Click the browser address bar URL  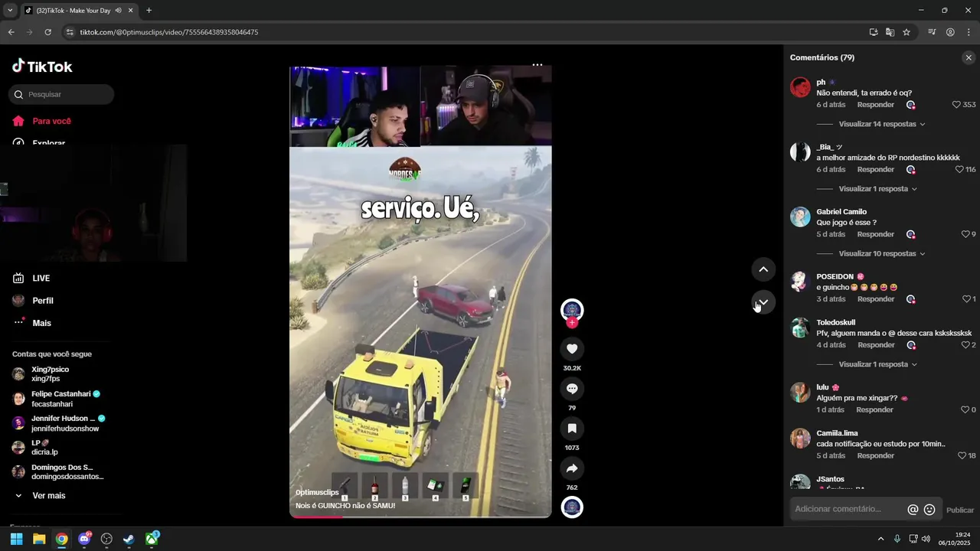[x=168, y=32]
